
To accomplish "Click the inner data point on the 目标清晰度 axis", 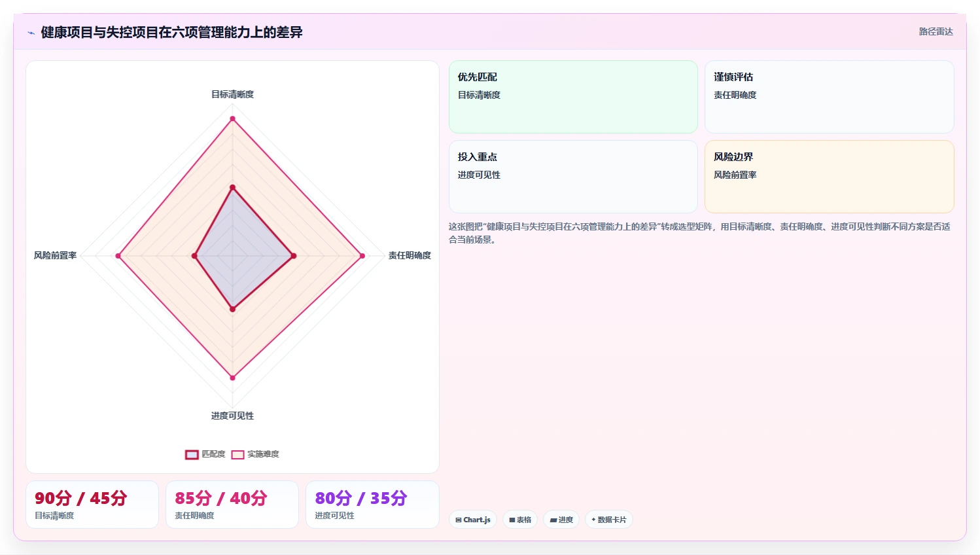I will tap(232, 187).
